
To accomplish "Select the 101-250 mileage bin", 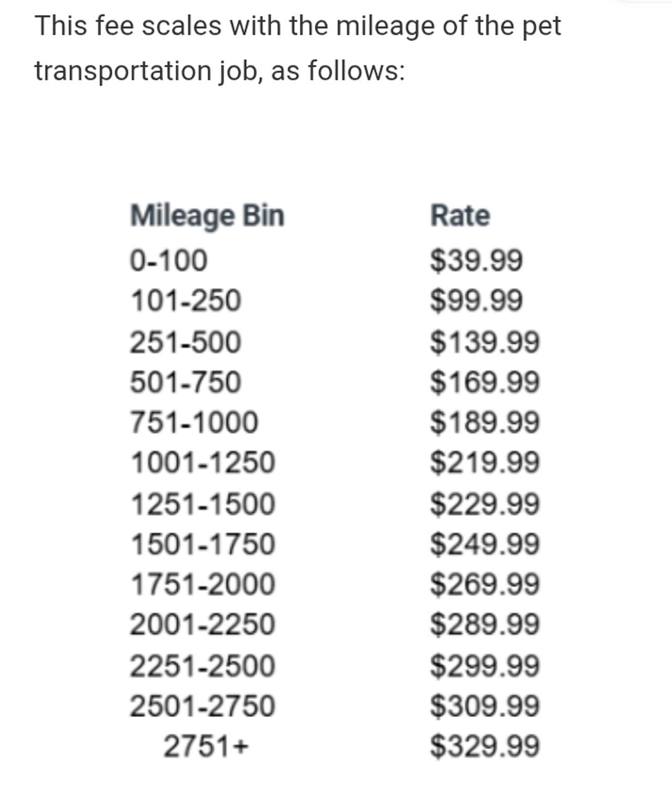I will click(x=185, y=301).
